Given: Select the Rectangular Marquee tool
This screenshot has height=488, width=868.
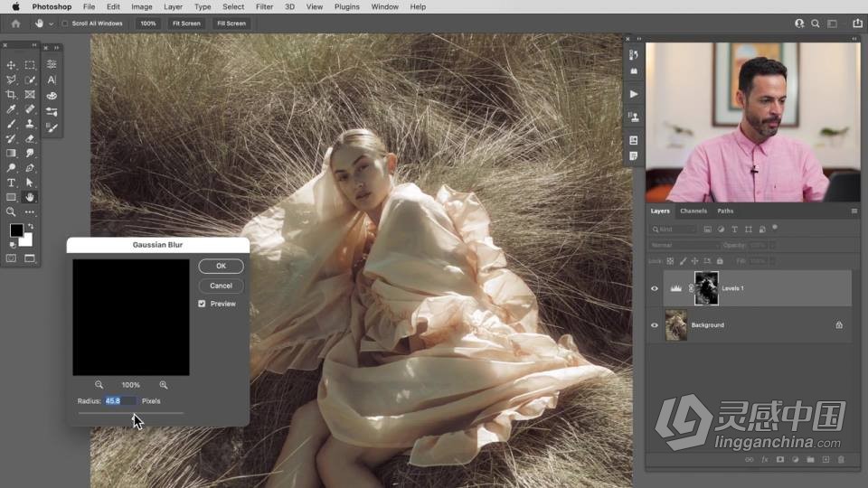Looking at the screenshot, I should tap(30, 65).
